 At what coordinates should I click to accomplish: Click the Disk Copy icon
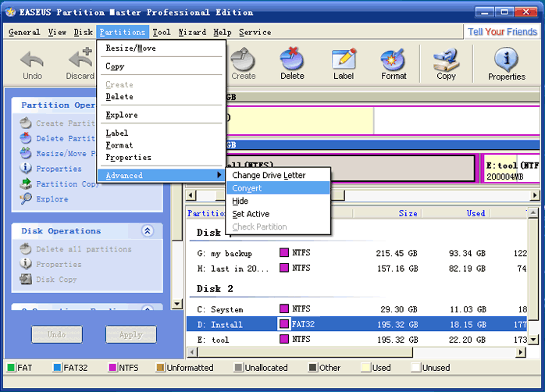point(26,279)
